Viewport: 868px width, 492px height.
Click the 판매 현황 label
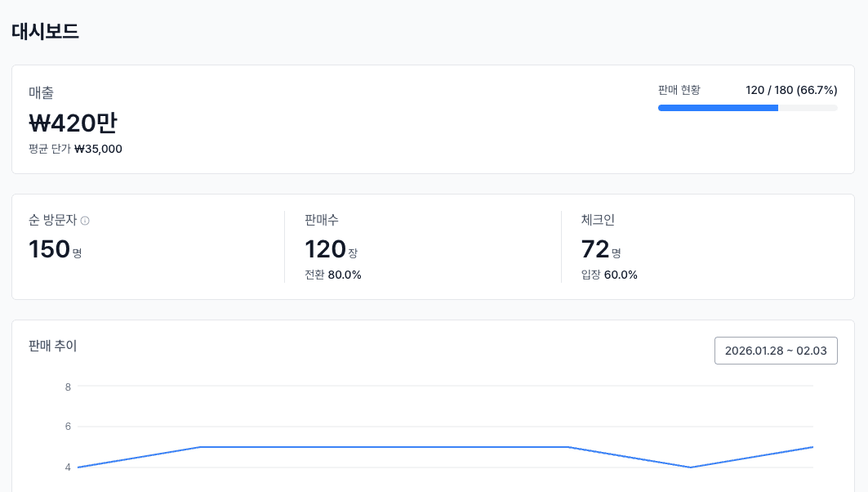point(679,90)
